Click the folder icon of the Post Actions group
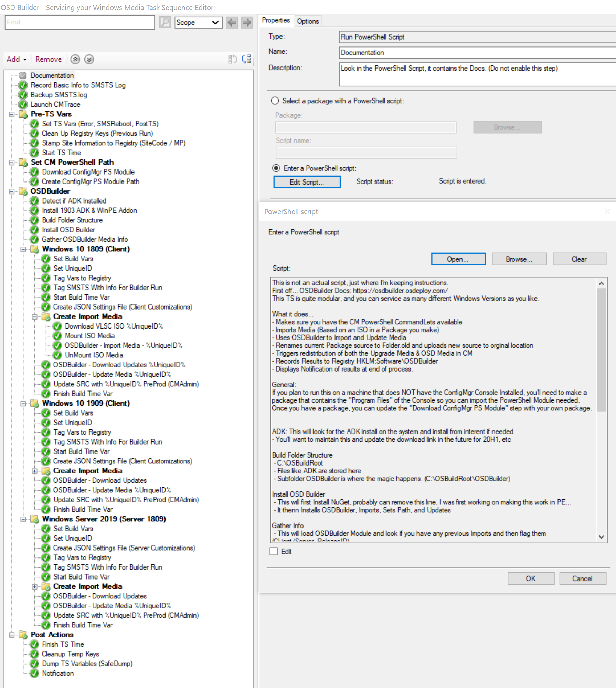This screenshot has width=616, height=688. click(x=22, y=635)
